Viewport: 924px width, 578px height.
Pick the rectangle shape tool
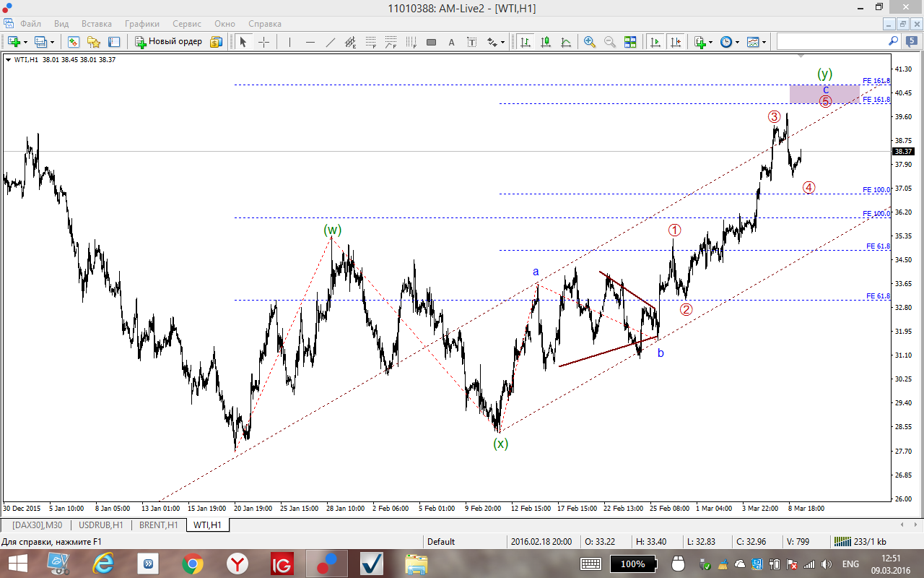coord(432,42)
